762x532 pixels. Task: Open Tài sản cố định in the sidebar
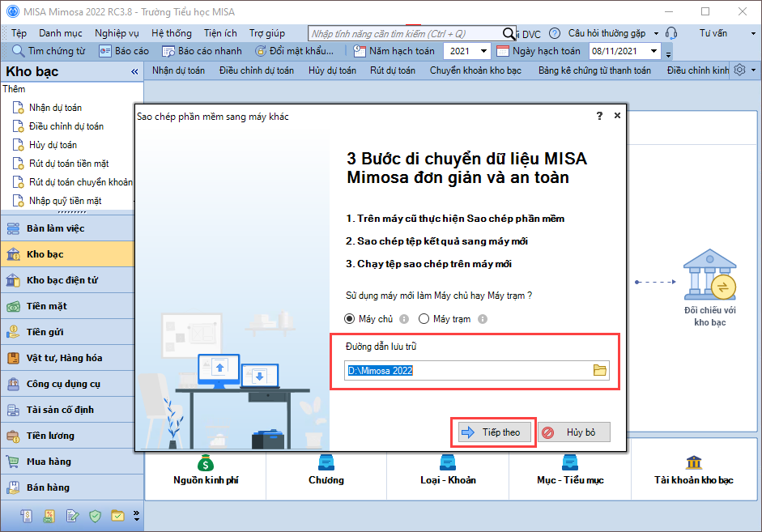pyautogui.click(x=67, y=410)
